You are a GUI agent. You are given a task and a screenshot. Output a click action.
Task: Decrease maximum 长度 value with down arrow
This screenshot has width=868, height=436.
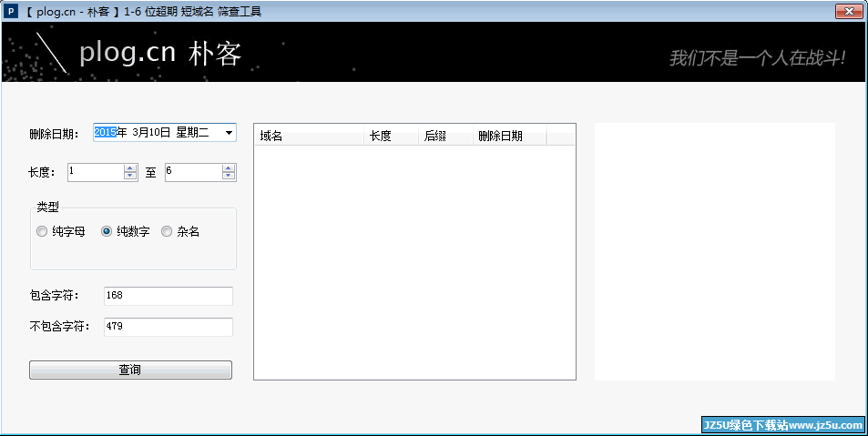228,176
